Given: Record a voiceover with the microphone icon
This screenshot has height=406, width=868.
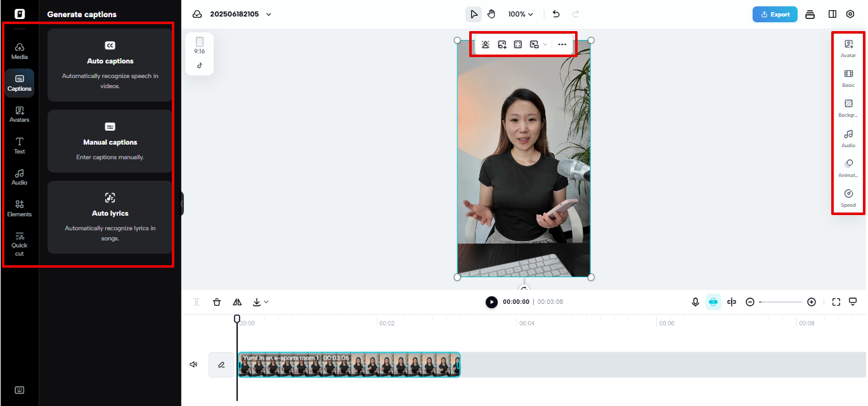Looking at the screenshot, I should point(695,301).
